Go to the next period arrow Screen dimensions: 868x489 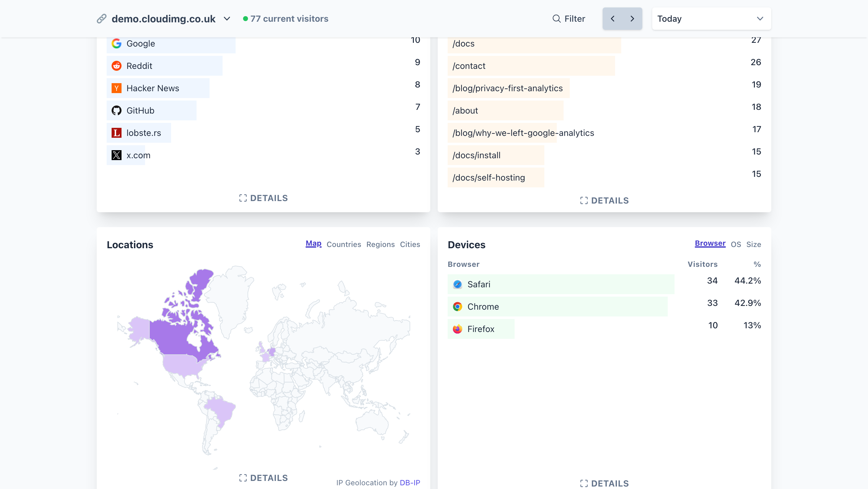tap(632, 19)
